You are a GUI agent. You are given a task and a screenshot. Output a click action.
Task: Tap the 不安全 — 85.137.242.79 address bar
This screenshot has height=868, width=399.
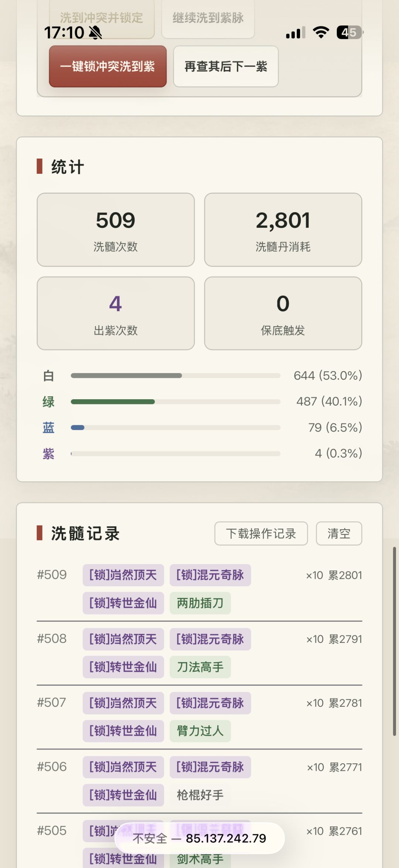point(199,838)
